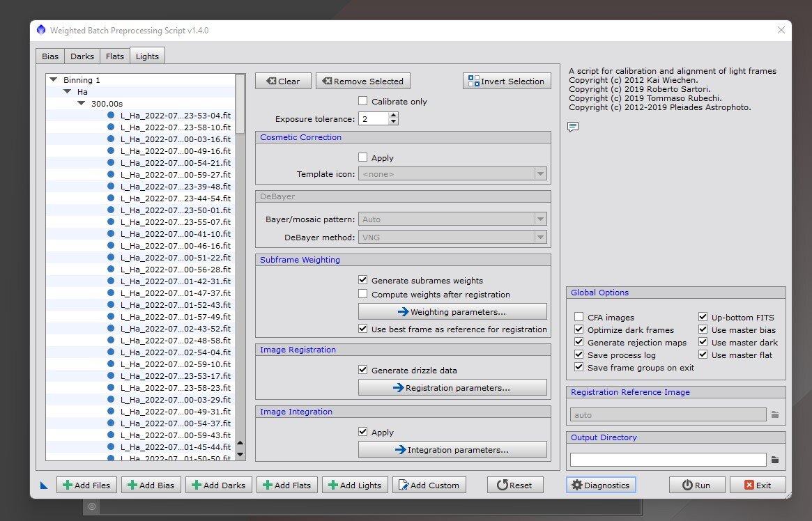Viewport: 812px width, 521px height.
Task: Open Registration parameters
Action: [x=452, y=387]
